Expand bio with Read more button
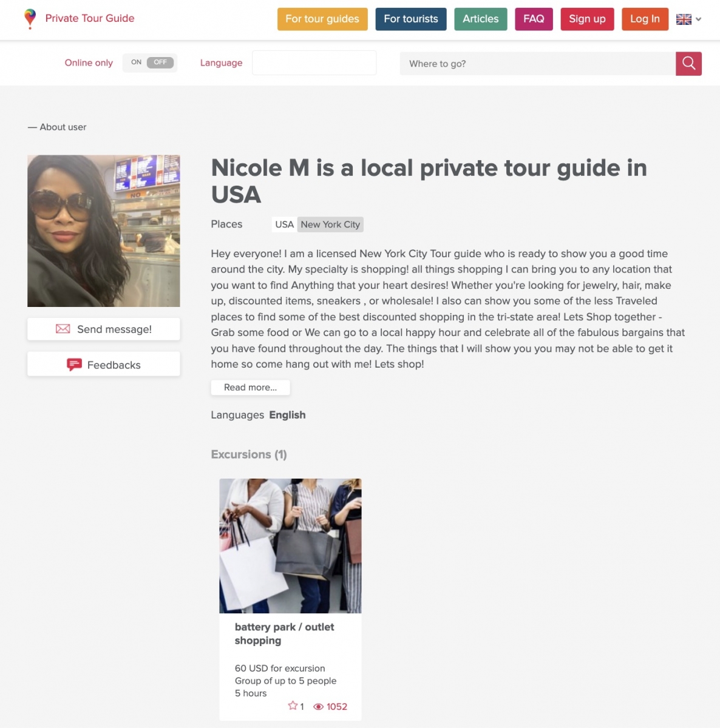Viewport: 720px width, 728px height. pos(250,388)
